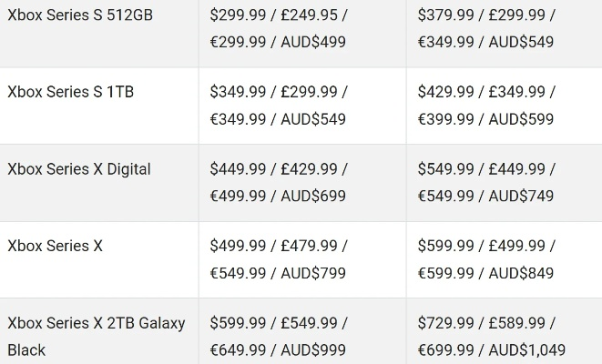Click the AUD$1,049 price text

pyautogui.click(x=526, y=350)
